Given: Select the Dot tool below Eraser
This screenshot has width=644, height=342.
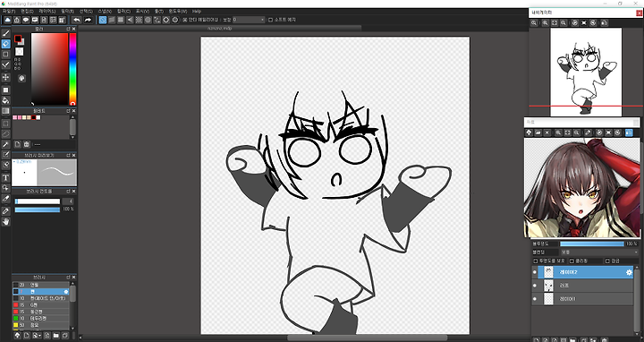Looking at the screenshot, I should (x=5, y=55).
